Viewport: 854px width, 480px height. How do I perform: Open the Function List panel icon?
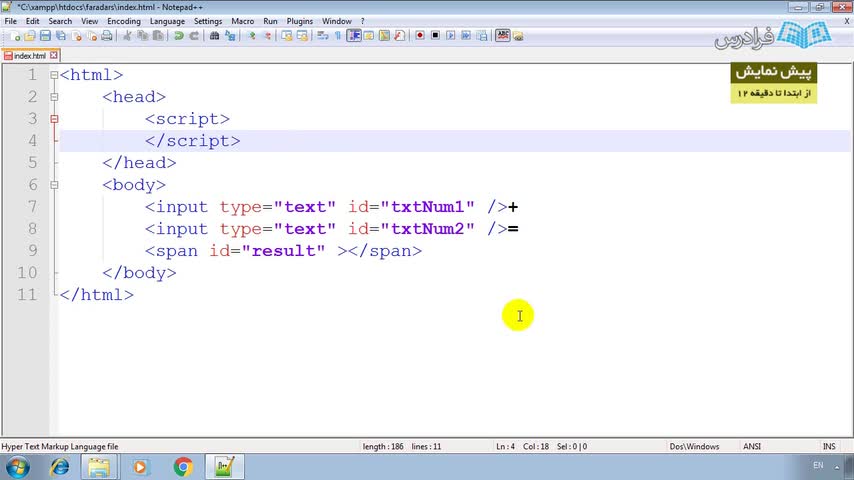click(x=399, y=36)
